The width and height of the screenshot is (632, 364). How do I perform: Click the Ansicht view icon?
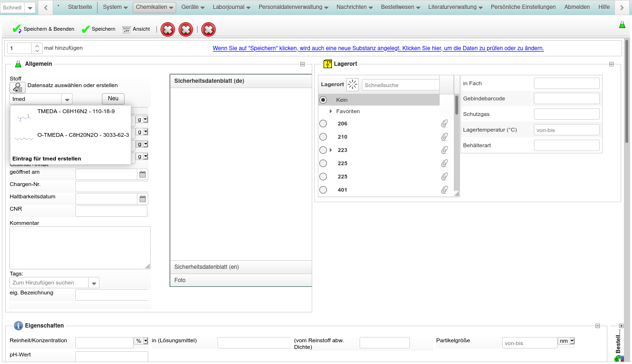[x=126, y=29]
